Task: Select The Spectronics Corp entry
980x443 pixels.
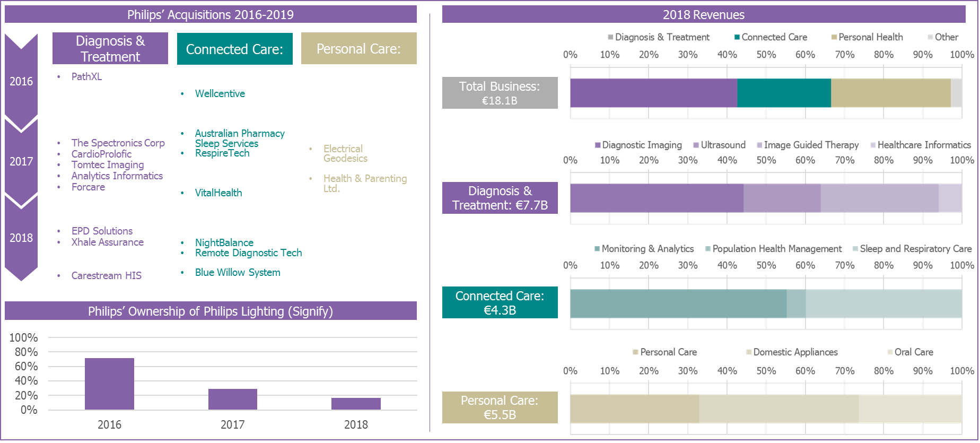Action: pos(118,143)
